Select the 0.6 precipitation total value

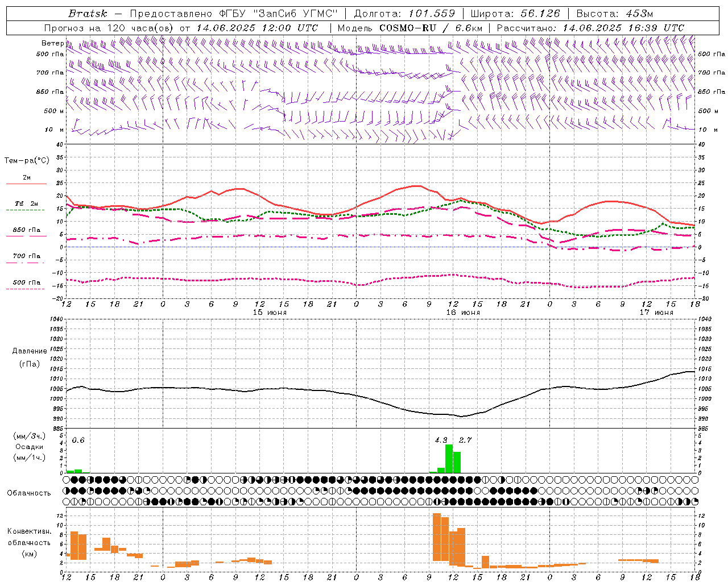coord(78,440)
